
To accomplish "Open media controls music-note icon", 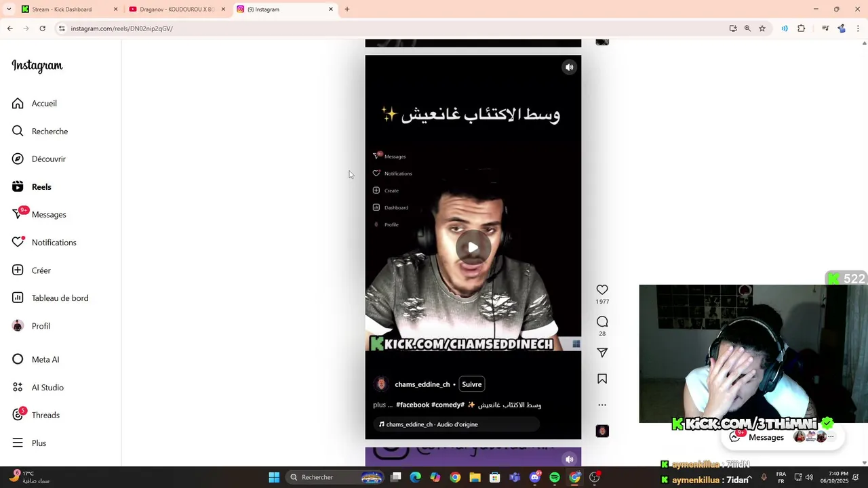I will pos(825,28).
